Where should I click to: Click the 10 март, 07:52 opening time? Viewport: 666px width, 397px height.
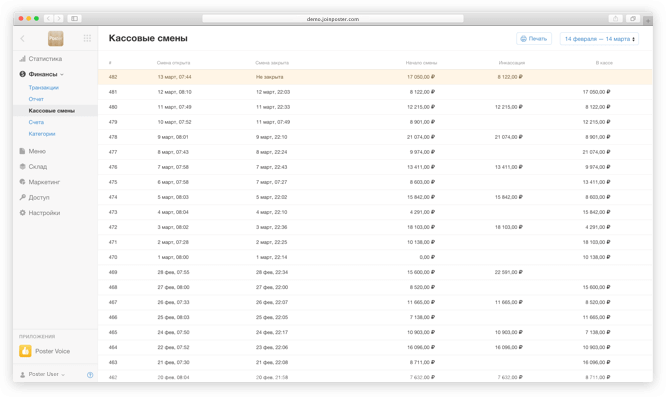[x=174, y=122]
